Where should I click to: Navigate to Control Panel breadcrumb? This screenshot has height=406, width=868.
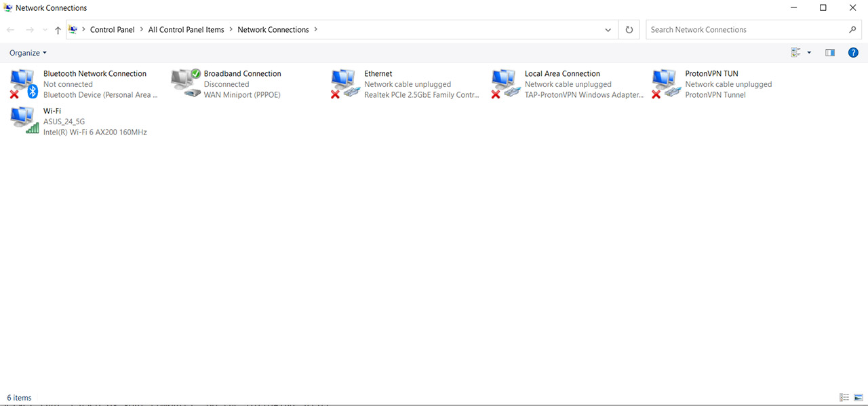tap(113, 30)
